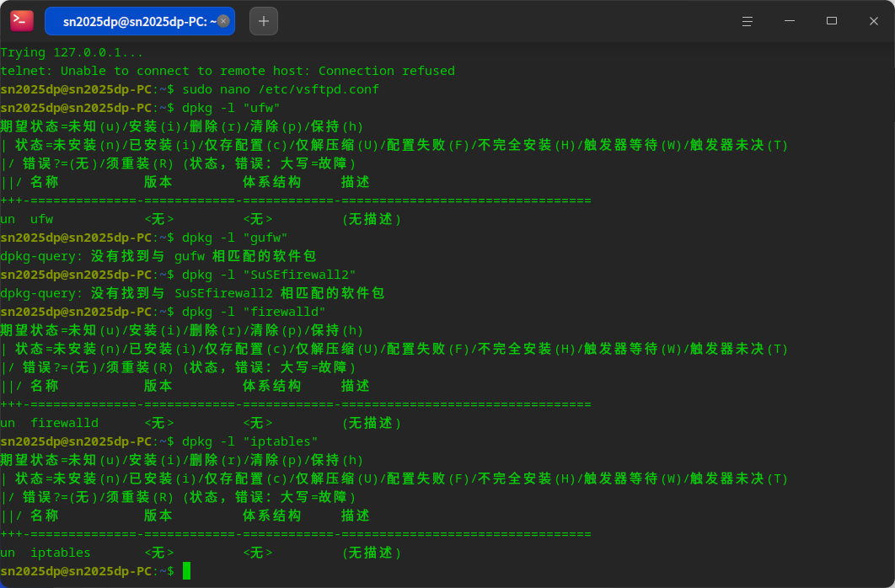Click the 'dpkg -l "iptables"' command text
The height and width of the screenshot is (588, 895).
click(x=250, y=441)
